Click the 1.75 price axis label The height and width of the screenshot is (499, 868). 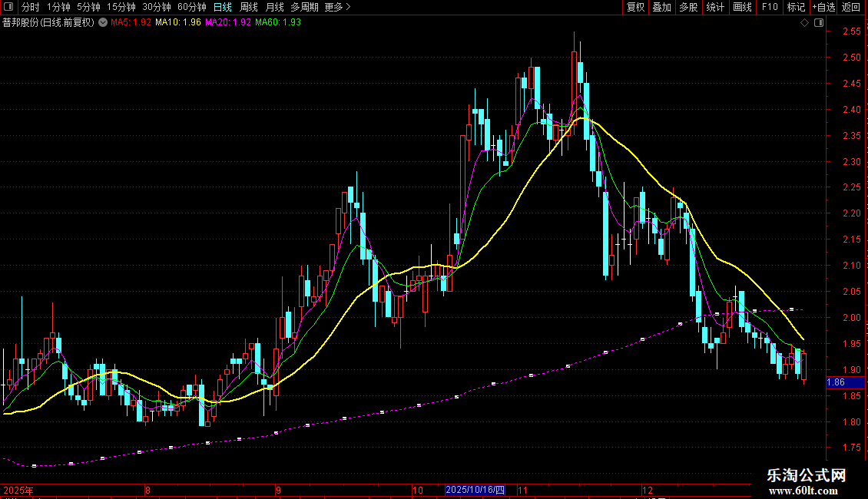(x=851, y=448)
